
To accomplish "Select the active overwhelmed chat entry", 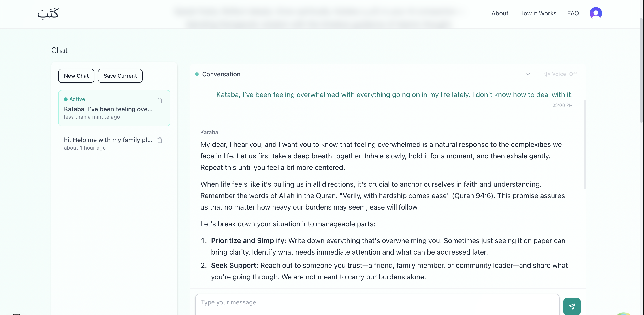I will tap(108, 109).
